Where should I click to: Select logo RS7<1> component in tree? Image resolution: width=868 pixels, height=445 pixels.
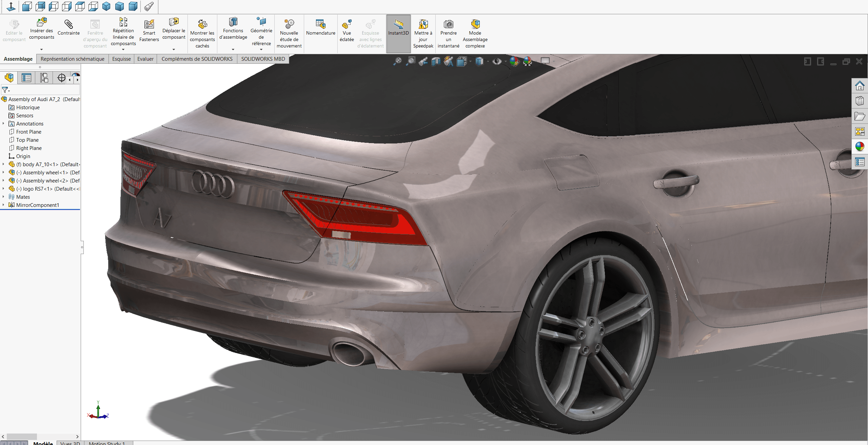tap(44, 189)
